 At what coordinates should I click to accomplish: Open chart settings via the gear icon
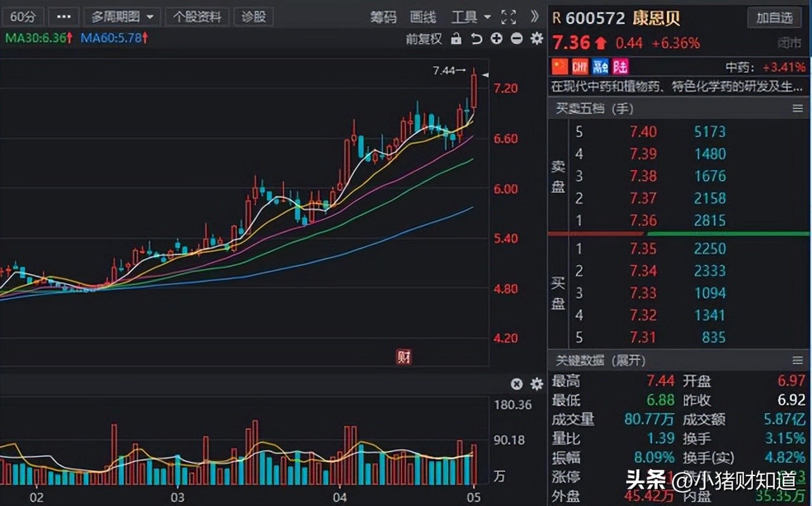[536, 39]
